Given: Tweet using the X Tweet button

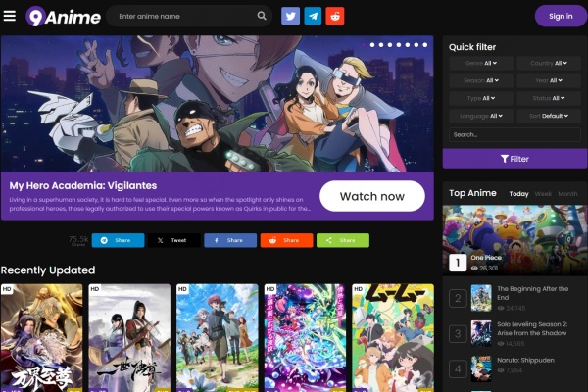Looking at the screenshot, I should (174, 240).
